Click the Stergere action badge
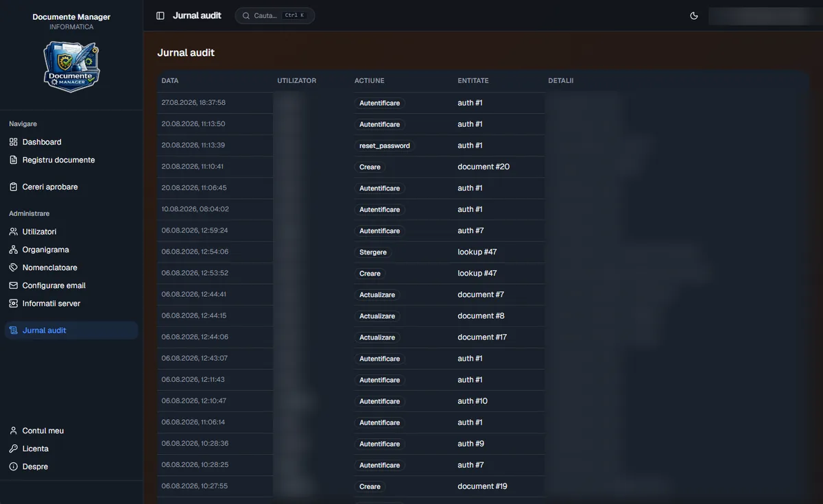The height and width of the screenshot is (504, 823). pyautogui.click(x=373, y=252)
